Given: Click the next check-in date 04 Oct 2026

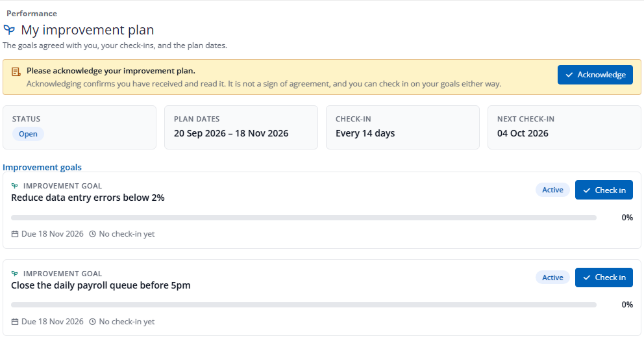Looking at the screenshot, I should (x=523, y=134).
